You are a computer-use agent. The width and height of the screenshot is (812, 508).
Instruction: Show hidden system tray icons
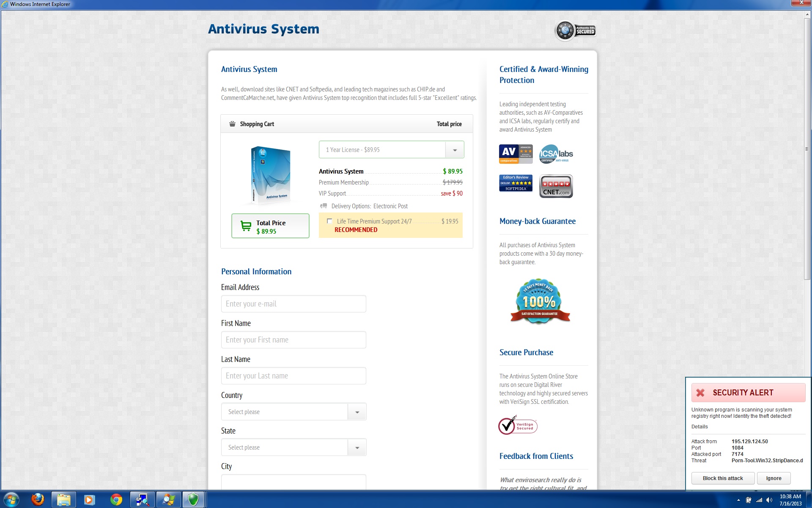click(x=738, y=500)
